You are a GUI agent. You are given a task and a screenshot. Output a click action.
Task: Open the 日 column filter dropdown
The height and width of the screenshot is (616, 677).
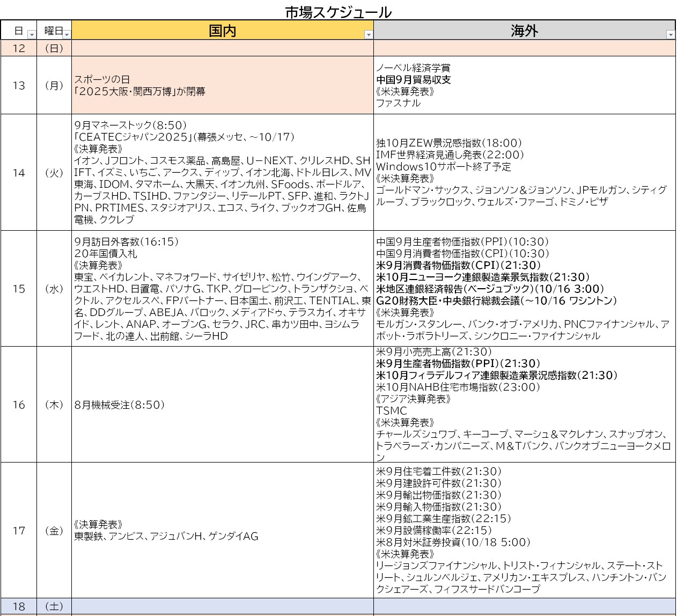pyautogui.click(x=31, y=35)
